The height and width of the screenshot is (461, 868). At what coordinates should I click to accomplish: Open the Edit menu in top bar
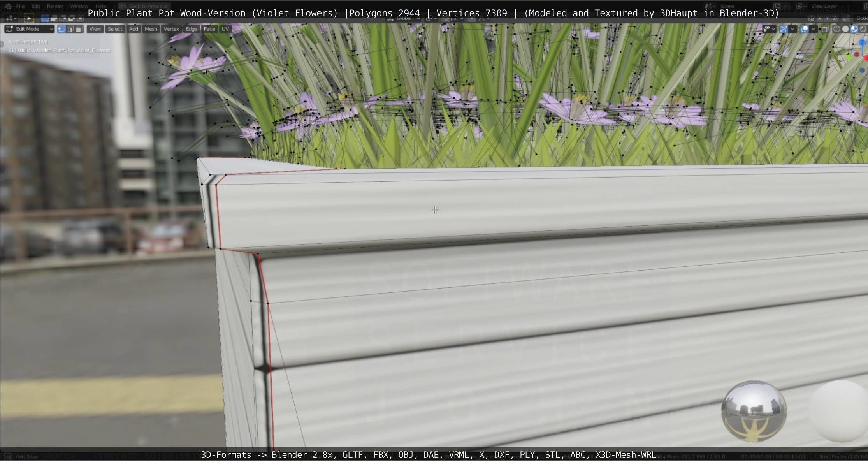(x=36, y=6)
